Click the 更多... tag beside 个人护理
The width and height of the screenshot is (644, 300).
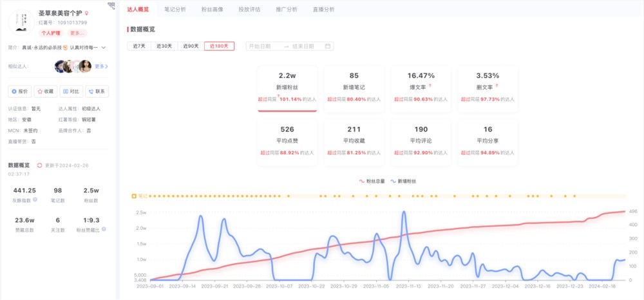tap(77, 33)
